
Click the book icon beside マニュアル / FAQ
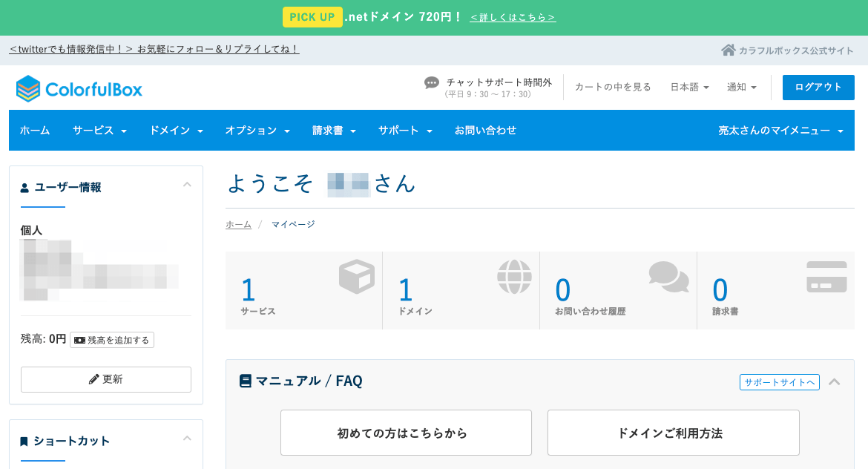[x=246, y=381]
